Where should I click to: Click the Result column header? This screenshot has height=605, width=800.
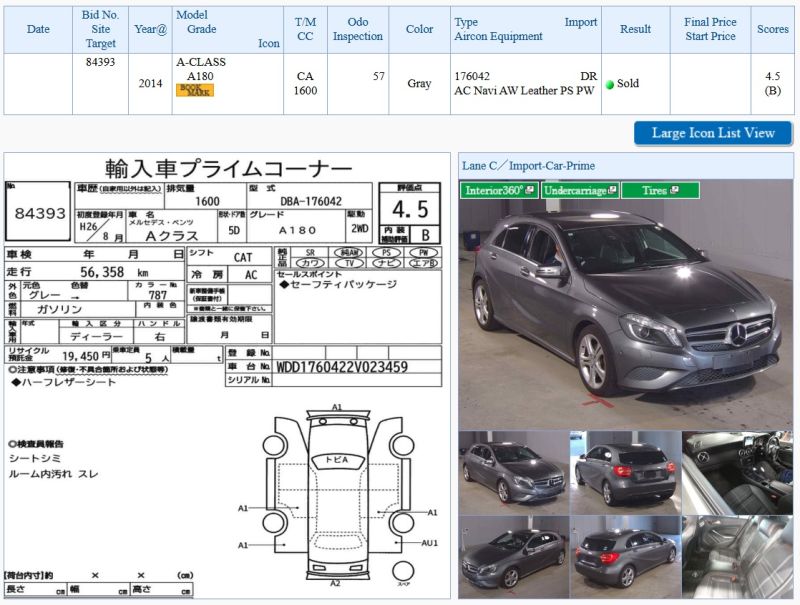click(x=635, y=30)
